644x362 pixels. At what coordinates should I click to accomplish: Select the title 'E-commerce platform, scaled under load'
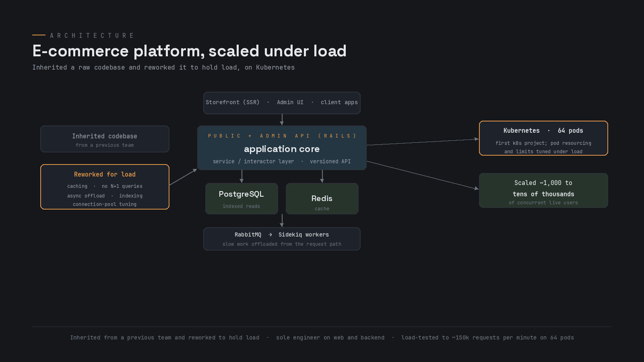pyautogui.click(x=189, y=51)
